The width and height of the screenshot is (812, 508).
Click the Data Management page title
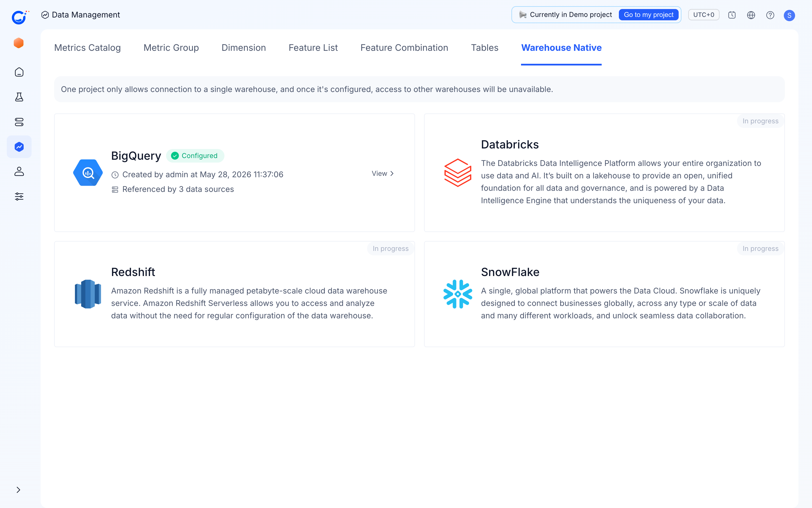pos(85,15)
